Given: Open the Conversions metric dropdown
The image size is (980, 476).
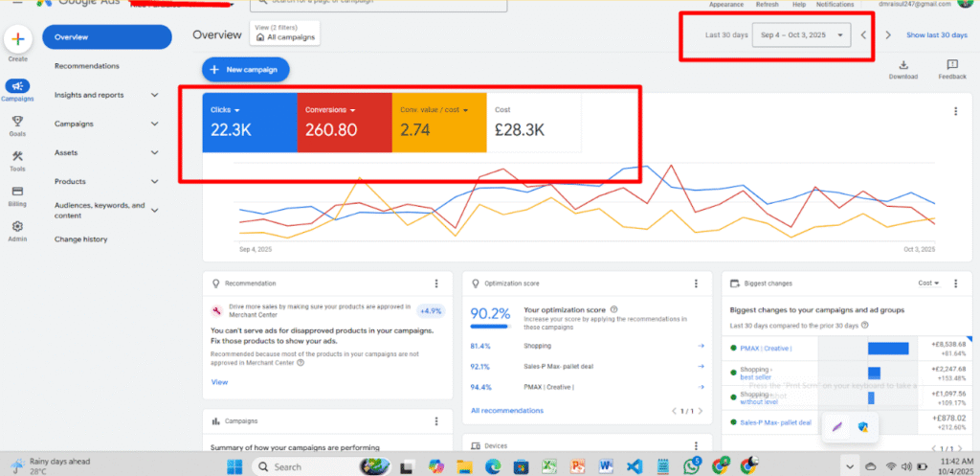Looking at the screenshot, I should [330, 109].
